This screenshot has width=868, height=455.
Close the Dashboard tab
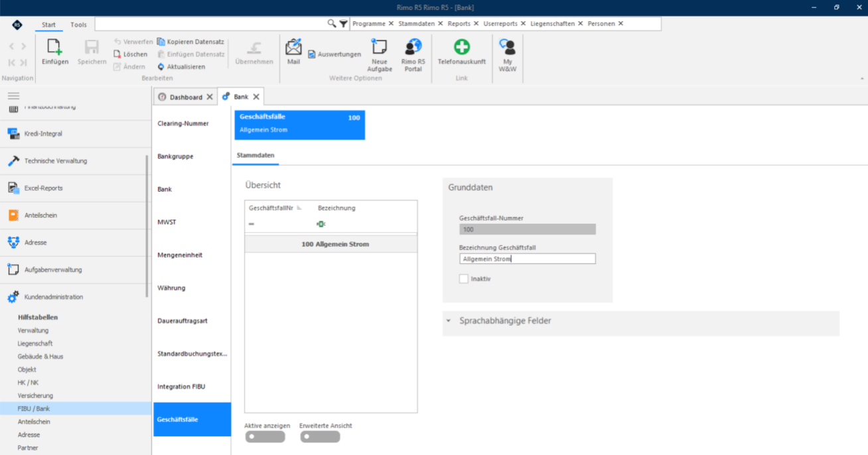point(210,97)
